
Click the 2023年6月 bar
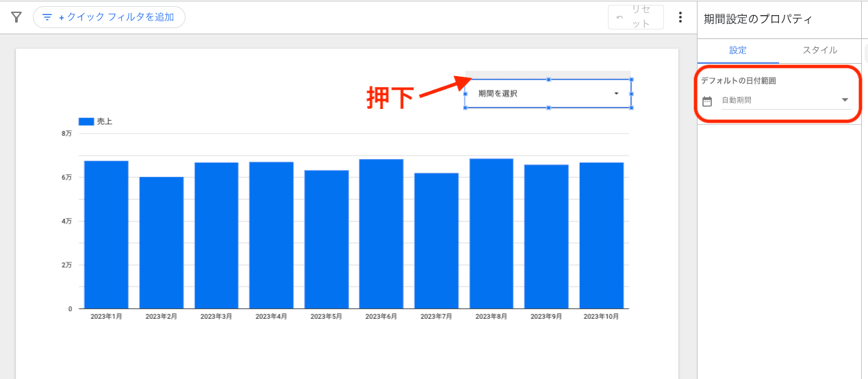[381, 234]
